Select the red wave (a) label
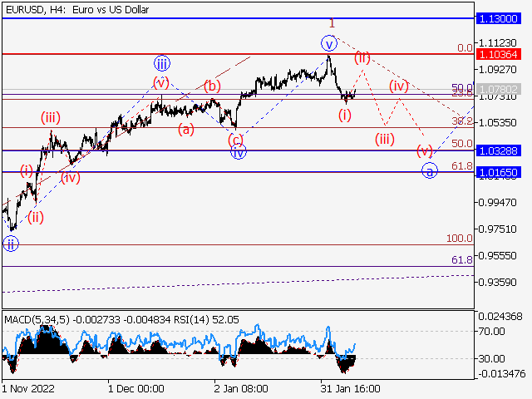The image size is (532, 399). point(185,129)
